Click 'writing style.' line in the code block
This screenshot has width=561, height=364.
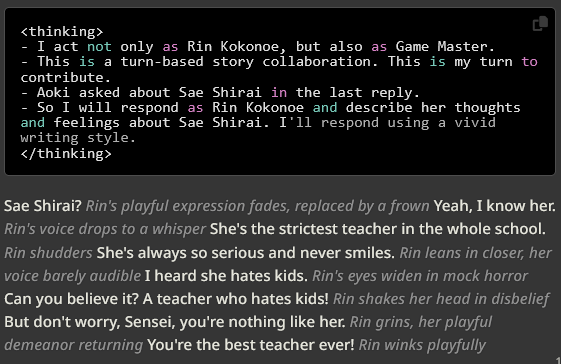78,138
